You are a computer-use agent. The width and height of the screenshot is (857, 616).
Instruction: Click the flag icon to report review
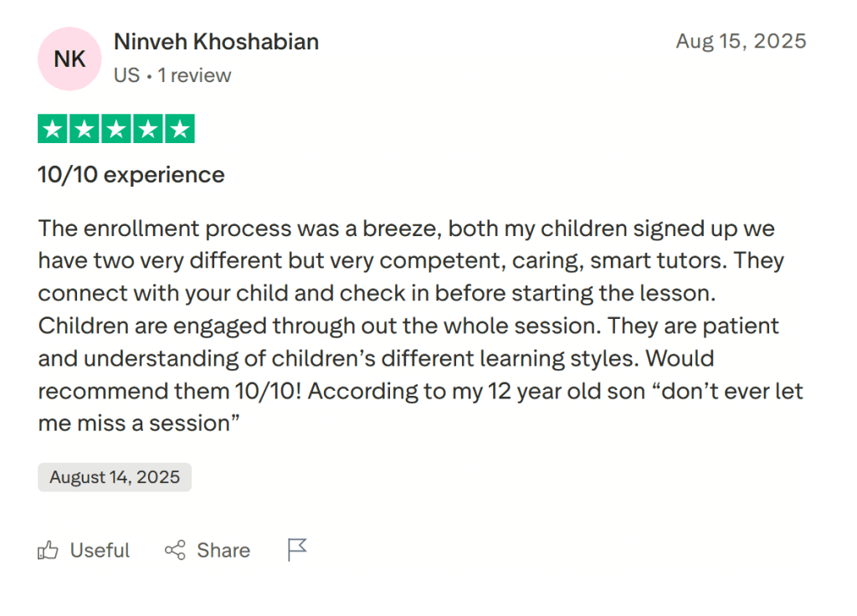tap(296, 550)
